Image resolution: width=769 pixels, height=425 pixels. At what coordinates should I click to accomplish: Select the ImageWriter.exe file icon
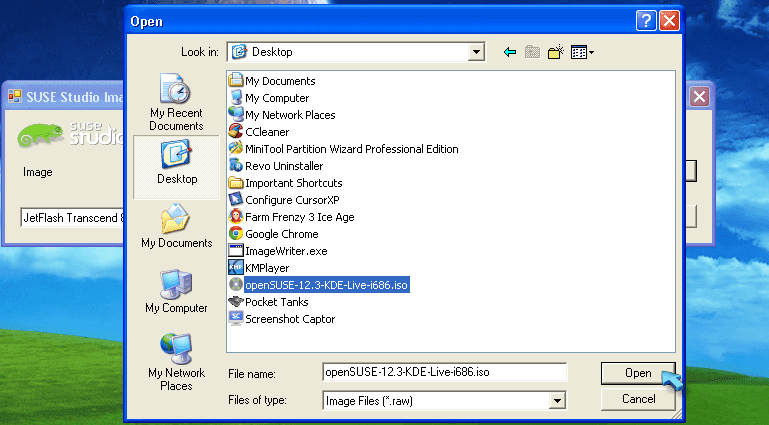(x=236, y=250)
